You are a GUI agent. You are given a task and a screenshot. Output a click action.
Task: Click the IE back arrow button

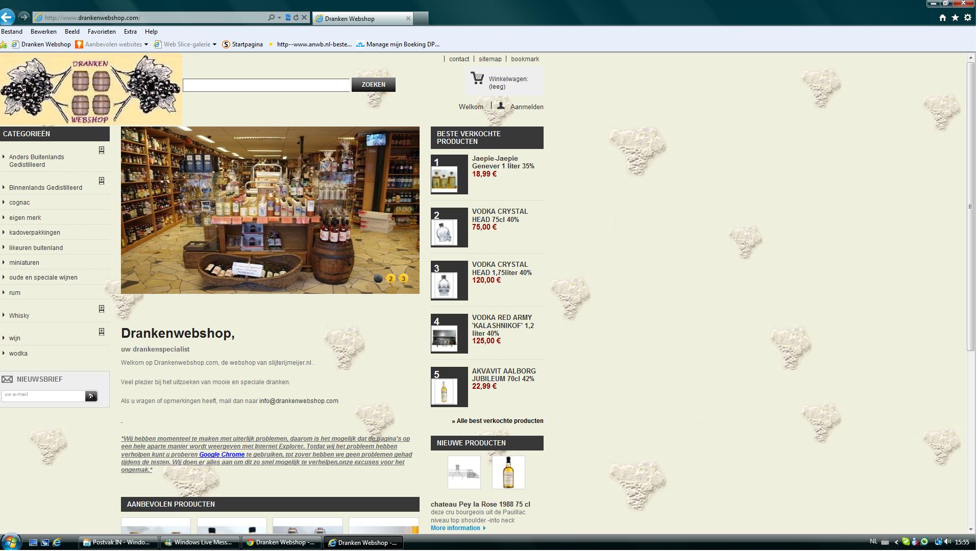click(x=7, y=17)
